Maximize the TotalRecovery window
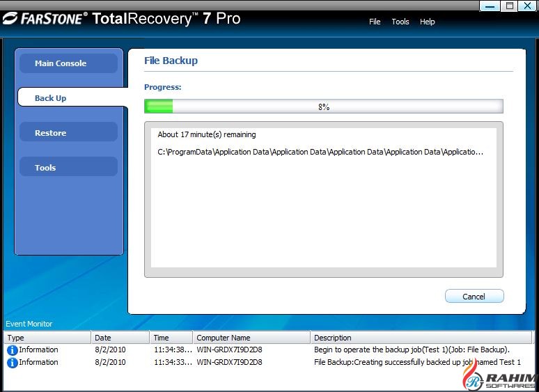539x392 pixels. click(510, 6)
